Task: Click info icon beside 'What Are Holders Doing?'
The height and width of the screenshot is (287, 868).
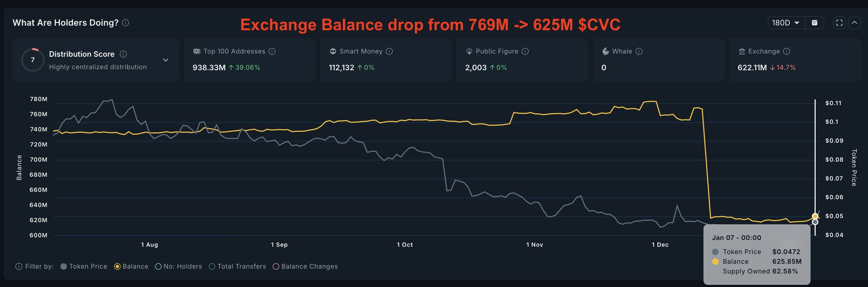Action: tap(125, 23)
